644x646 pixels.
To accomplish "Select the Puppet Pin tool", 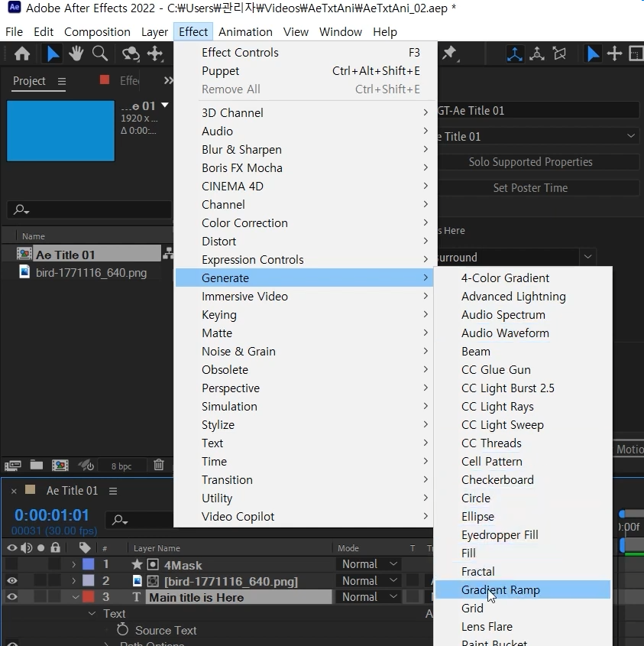I will pyautogui.click(x=450, y=54).
